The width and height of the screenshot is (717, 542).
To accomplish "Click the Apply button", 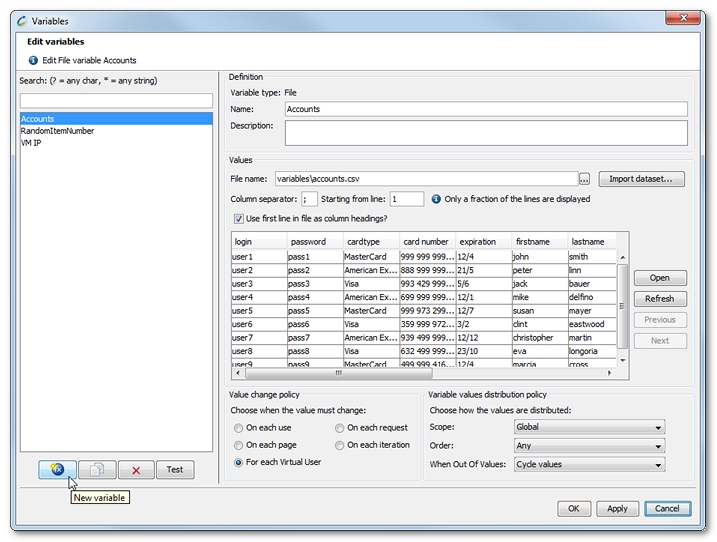I will pyautogui.click(x=617, y=508).
